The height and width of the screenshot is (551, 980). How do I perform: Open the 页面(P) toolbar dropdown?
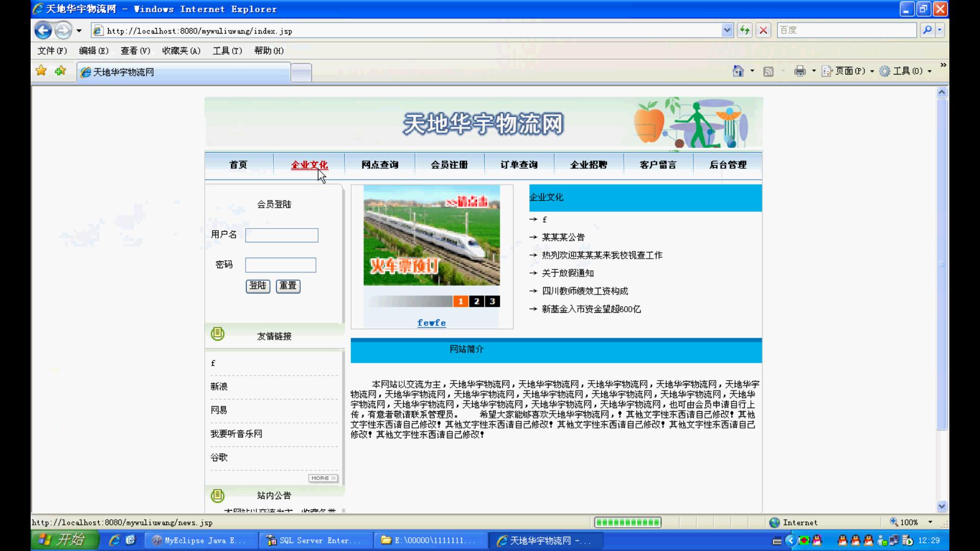pyautogui.click(x=848, y=71)
